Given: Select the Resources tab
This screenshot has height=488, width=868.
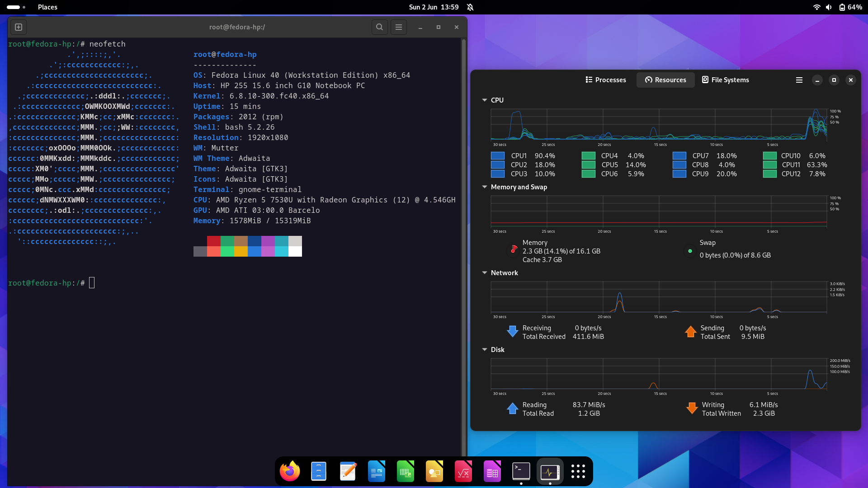Looking at the screenshot, I should pyautogui.click(x=665, y=80).
